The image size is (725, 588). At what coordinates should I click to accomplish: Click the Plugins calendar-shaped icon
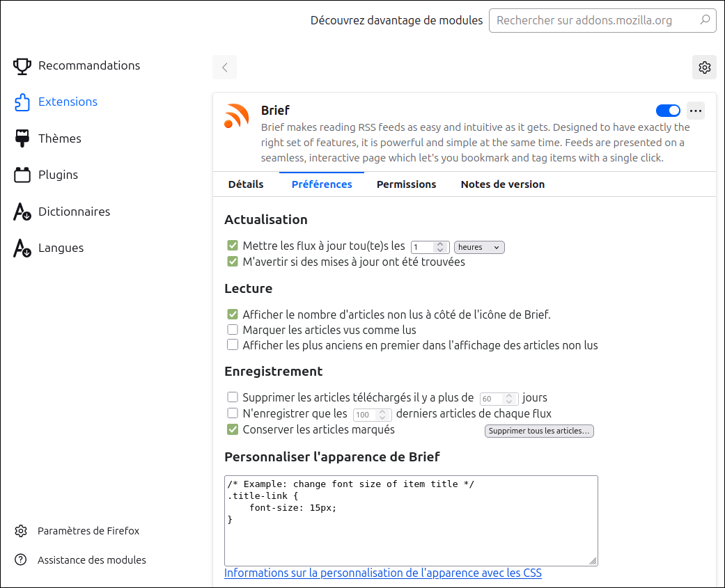(x=22, y=175)
